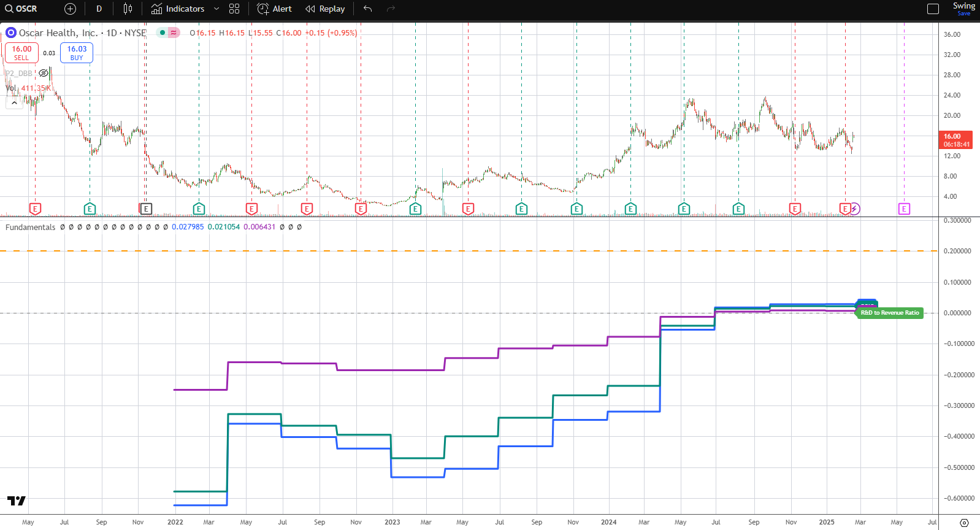This screenshot has height=530, width=980.
Task: Open the layout setup rectangle icon
Action: (933, 9)
